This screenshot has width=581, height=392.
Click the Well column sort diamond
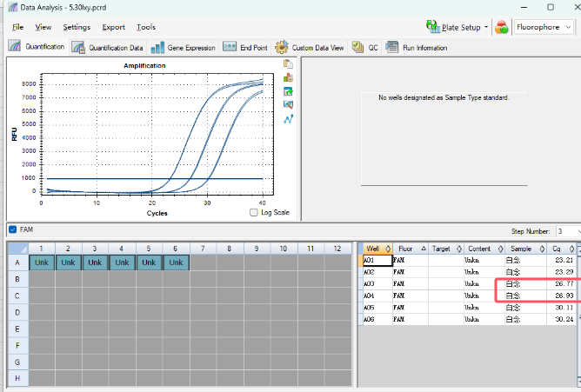point(388,249)
